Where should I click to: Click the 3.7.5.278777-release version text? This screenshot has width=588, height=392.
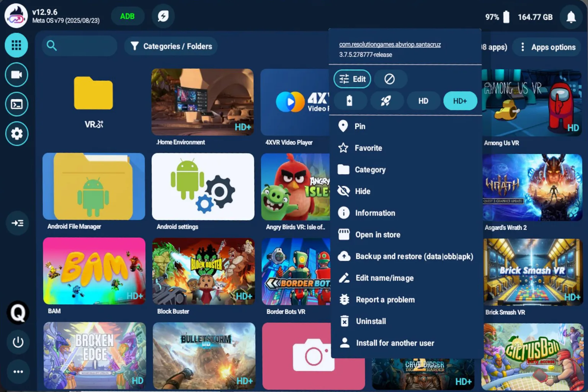[366, 55]
